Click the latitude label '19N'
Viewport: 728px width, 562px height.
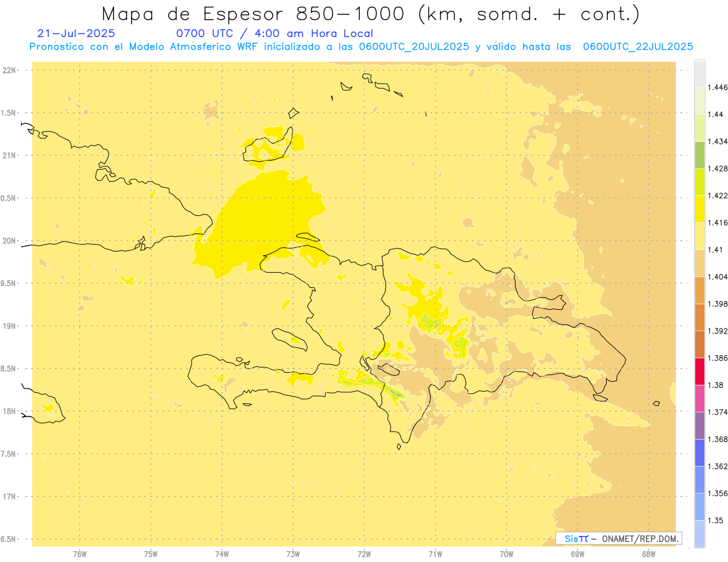[x=8, y=326]
